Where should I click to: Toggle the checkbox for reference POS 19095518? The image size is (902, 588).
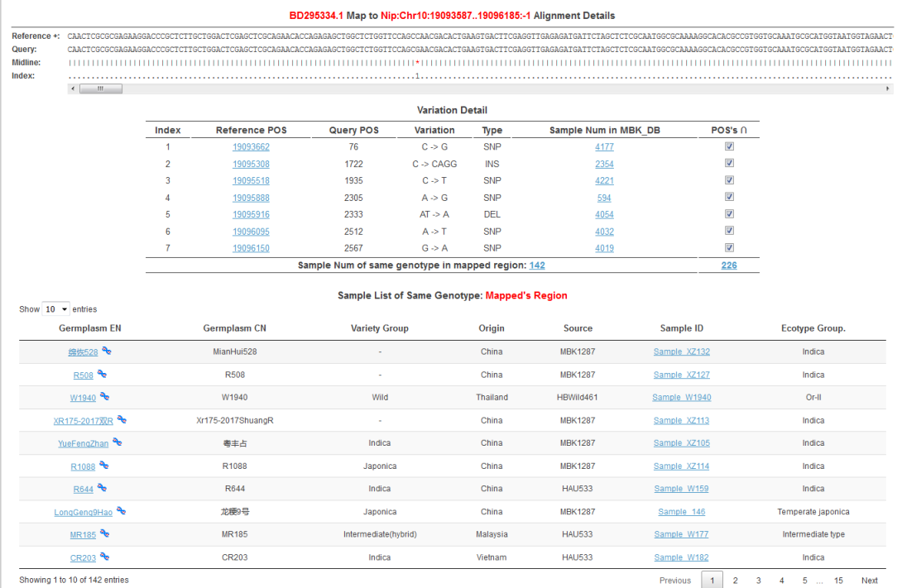pos(729,180)
